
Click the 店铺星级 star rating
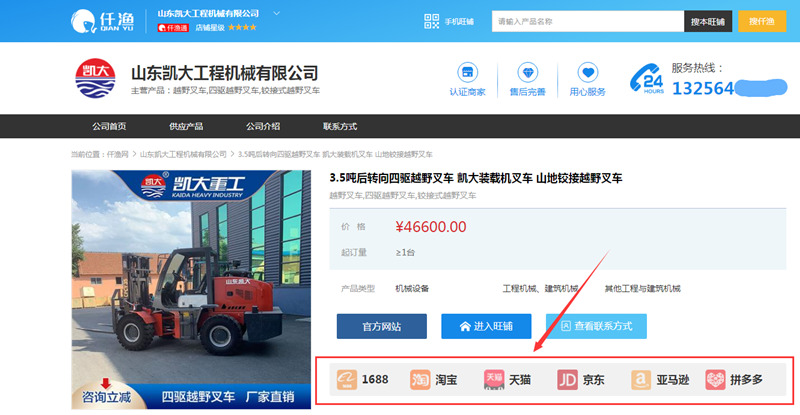pyautogui.click(x=242, y=27)
